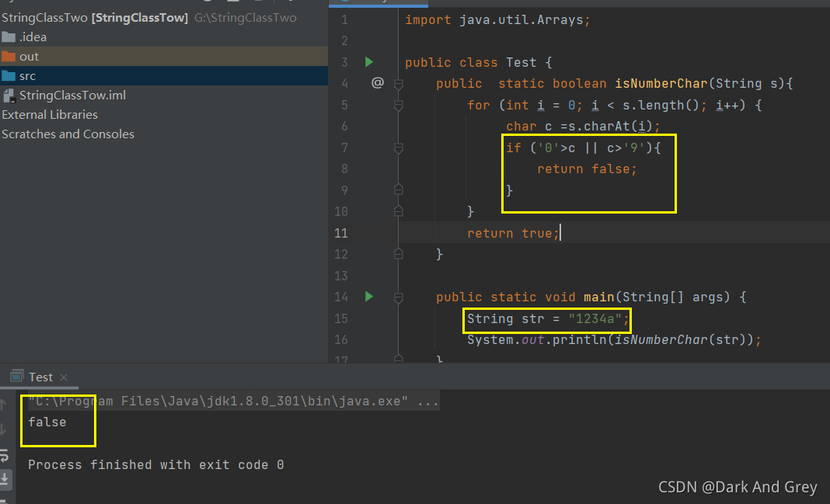This screenshot has width=830, height=504.
Task: Click fold end marker on line 9
Action: pyautogui.click(x=399, y=189)
